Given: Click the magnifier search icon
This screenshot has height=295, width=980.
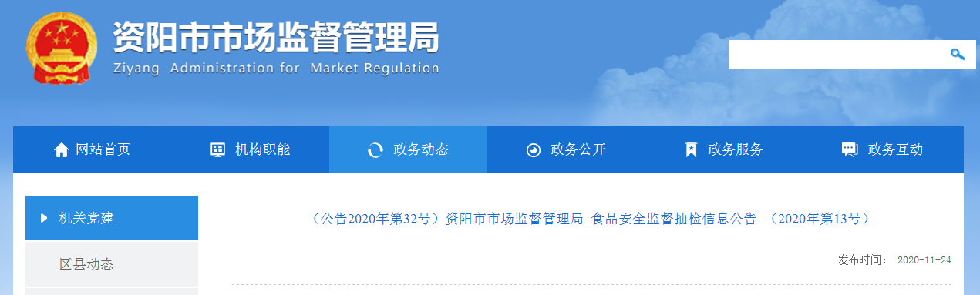Looking at the screenshot, I should click(x=958, y=54).
